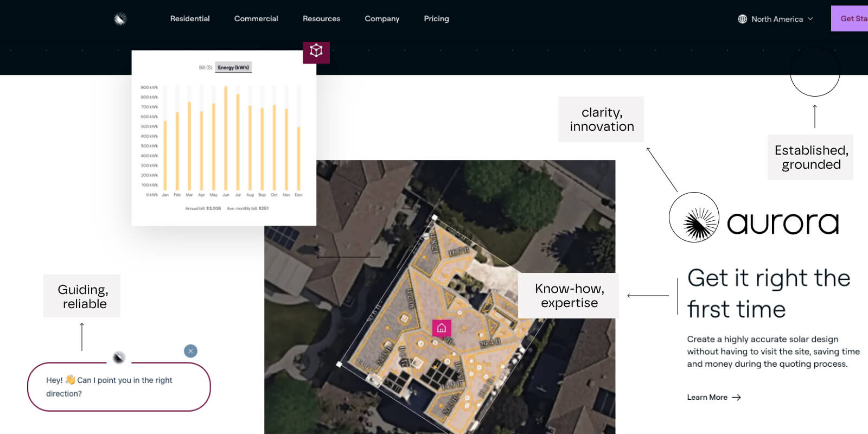
Task: Click the purple Get Started button
Action: (x=850, y=18)
